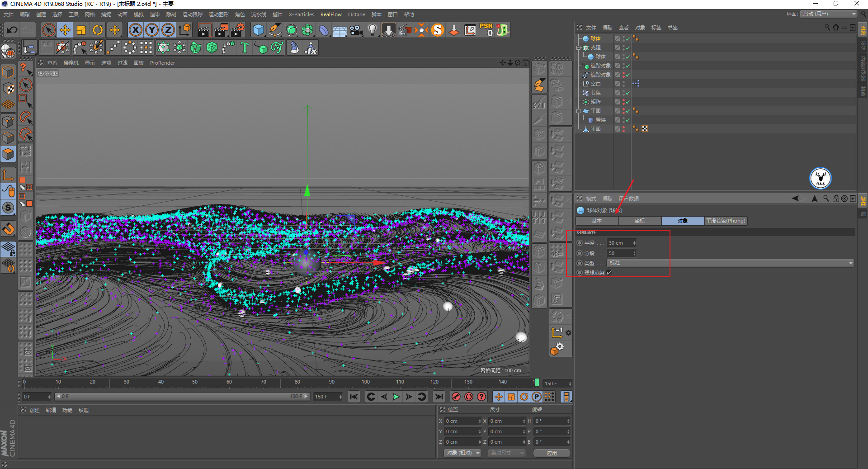The width and height of the screenshot is (868, 469).
Task: Toggle the 分段 keyframe circle
Action: [580, 253]
